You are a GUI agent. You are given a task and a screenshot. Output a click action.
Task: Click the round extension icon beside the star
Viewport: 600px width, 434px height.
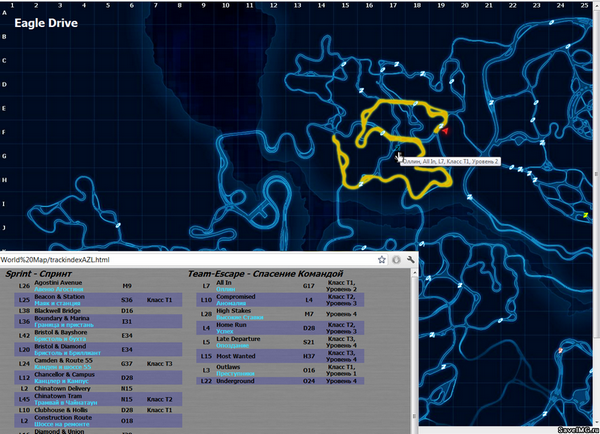coord(397,260)
